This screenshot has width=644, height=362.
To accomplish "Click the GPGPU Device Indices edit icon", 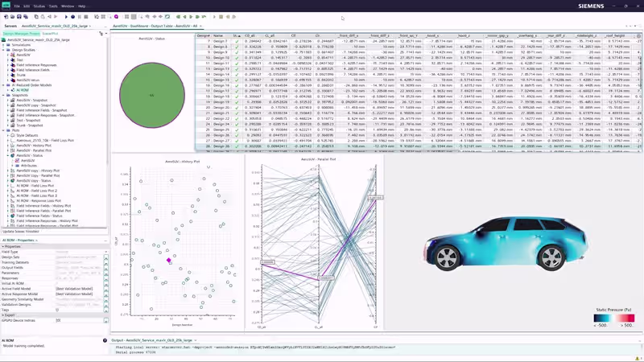I will [x=106, y=320].
